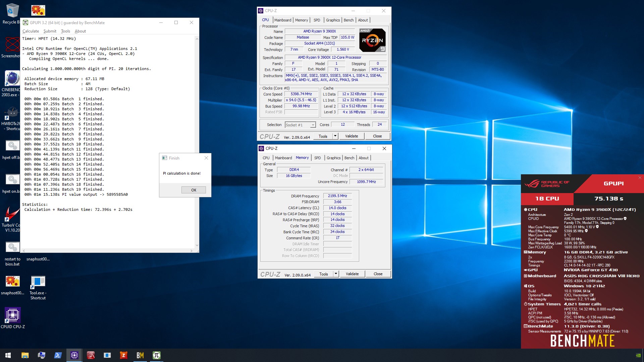
Task: Click Validate in bottom CPU-Z window
Action: click(x=352, y=274)
